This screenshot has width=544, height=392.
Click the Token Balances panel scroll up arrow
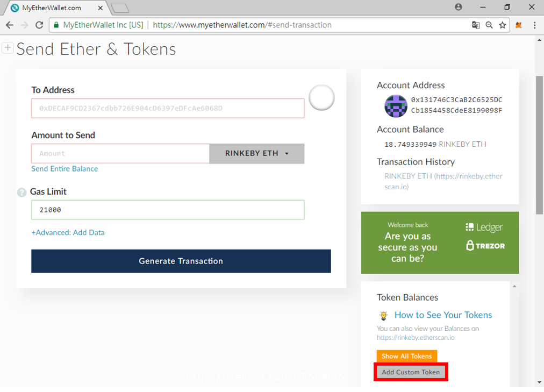click(x=514, y=286)
